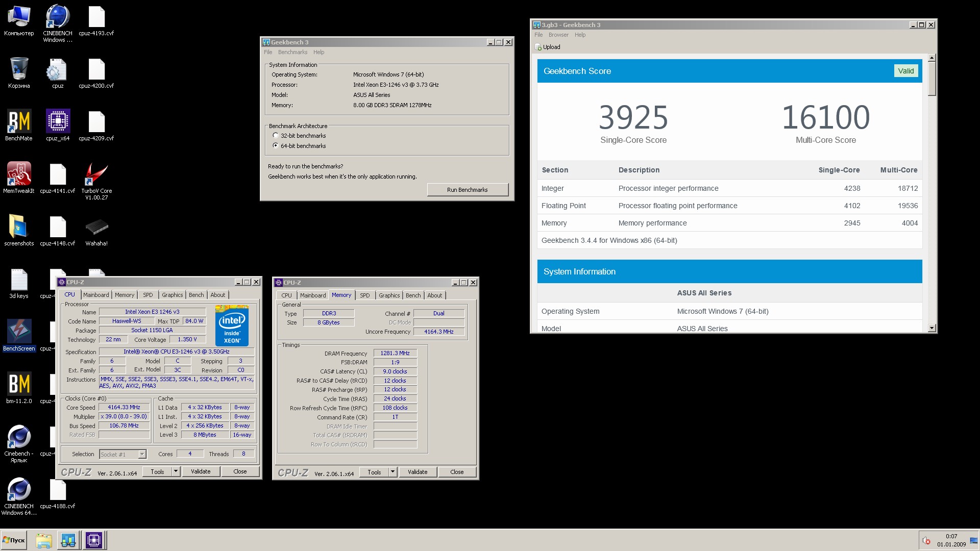Switch to CPU tab in right CPU-Z window
This screenshot has height=551, width=980.
pos(286,295)
